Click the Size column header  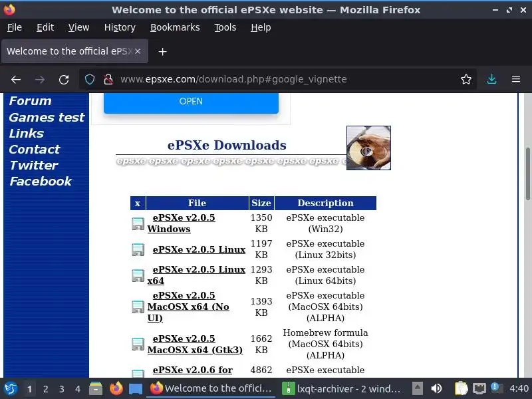261,203
